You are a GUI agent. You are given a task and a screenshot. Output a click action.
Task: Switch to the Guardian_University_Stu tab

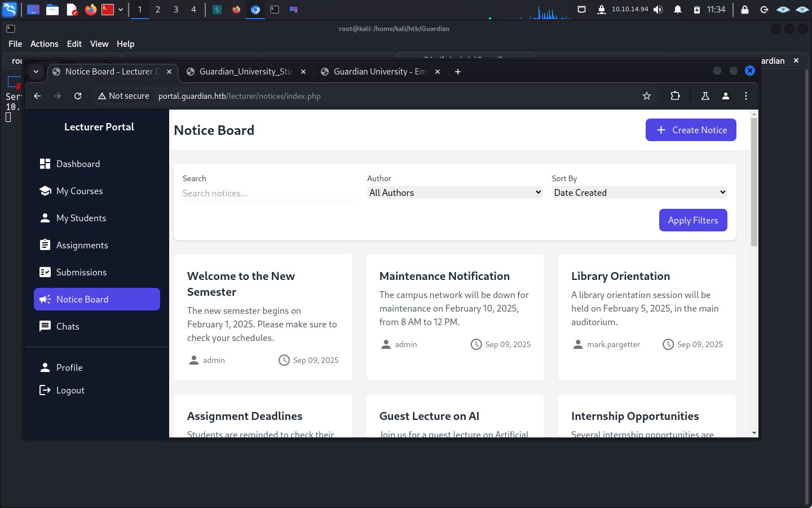point(246,72)
